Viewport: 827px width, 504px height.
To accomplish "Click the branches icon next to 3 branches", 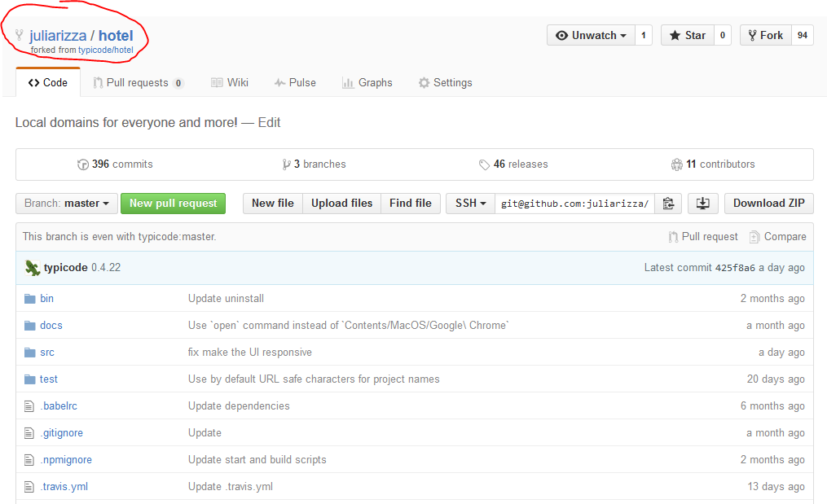I will (x=286, y=164).
